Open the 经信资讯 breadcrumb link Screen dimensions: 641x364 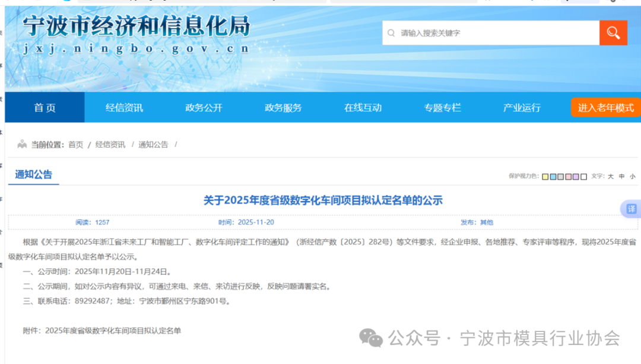pyautogui.click(x=110, y=145)
